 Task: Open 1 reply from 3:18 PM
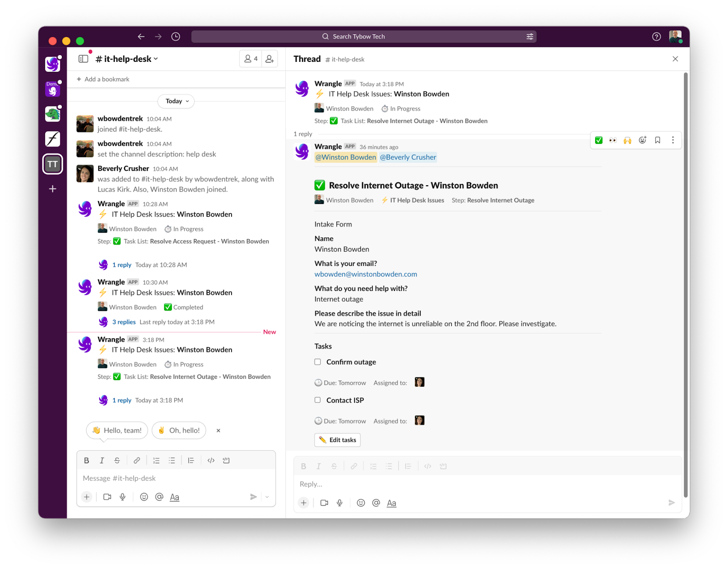click(x=121, y=401)
